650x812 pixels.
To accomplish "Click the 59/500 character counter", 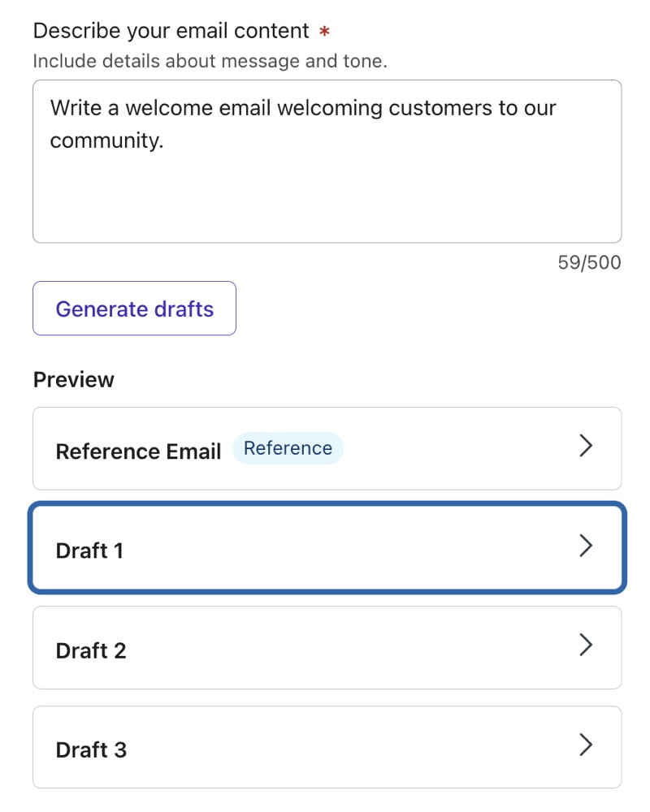I will pyautogui.click(x=589, y=262).
